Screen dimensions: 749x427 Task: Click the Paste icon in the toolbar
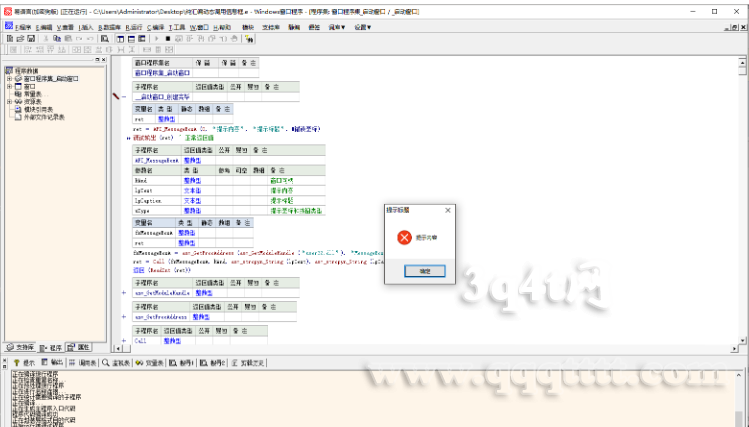pos(68,39)
